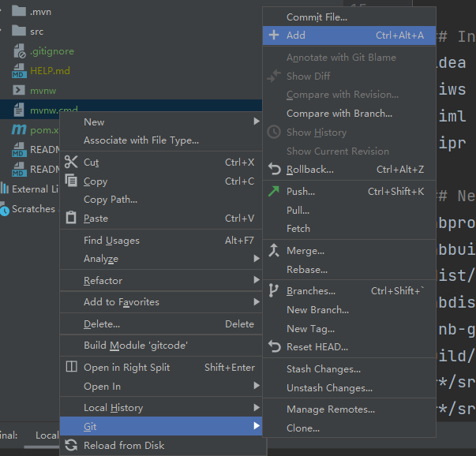Click the Merge icon in Git submenu

click(x=274, y=251)
